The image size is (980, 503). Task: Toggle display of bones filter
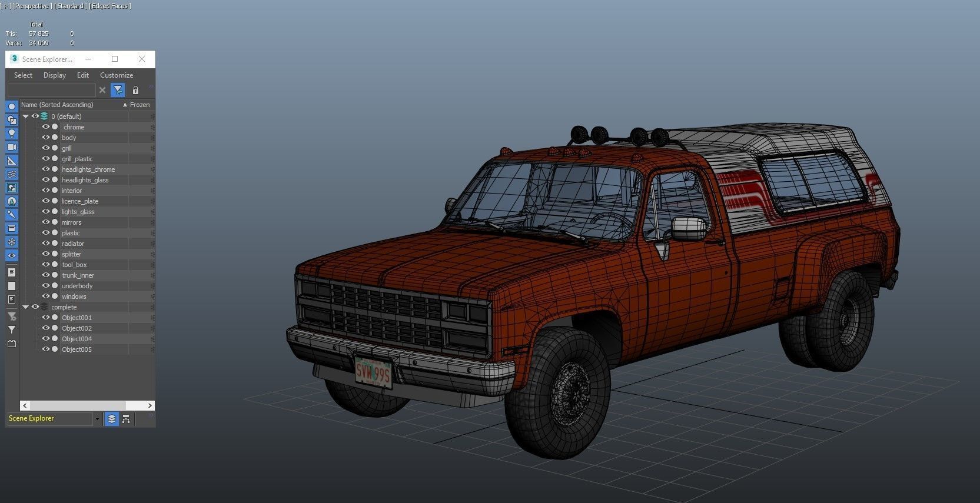tap(12, 215)
